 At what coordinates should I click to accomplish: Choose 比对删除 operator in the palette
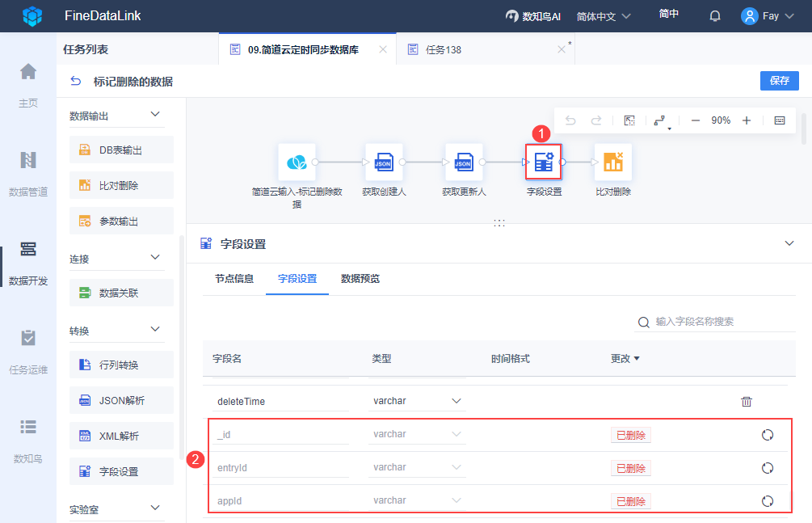(122, 185)
